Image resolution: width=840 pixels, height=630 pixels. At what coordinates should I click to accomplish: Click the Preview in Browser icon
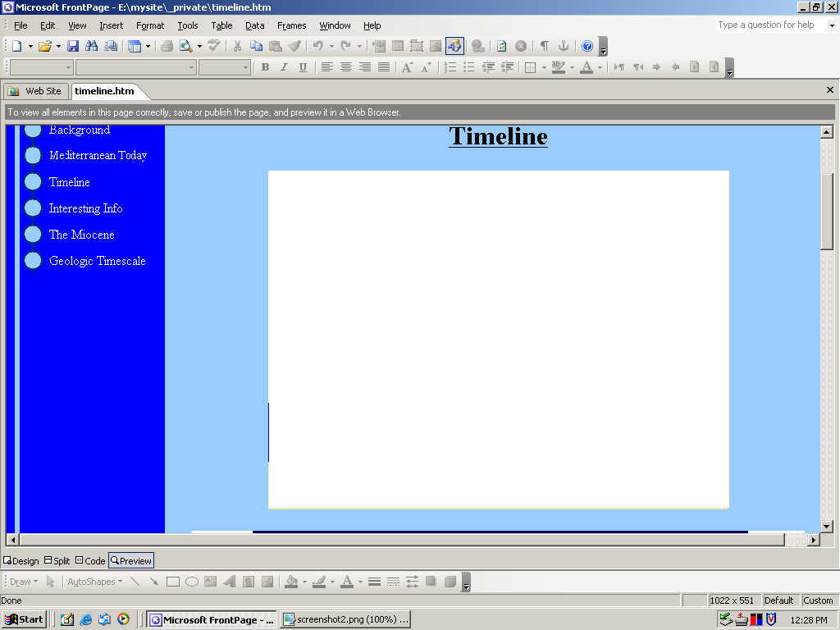coord(185,46)
